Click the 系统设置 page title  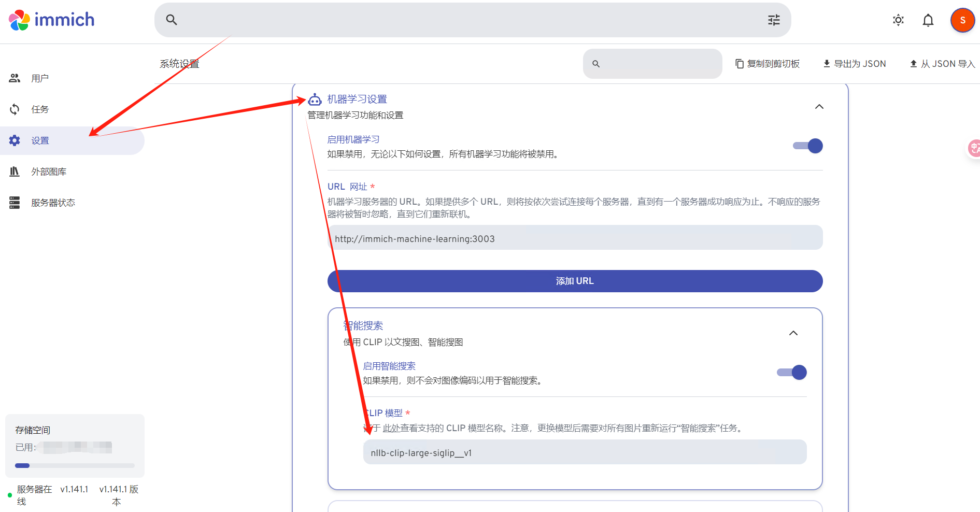[x=179, y=64]
